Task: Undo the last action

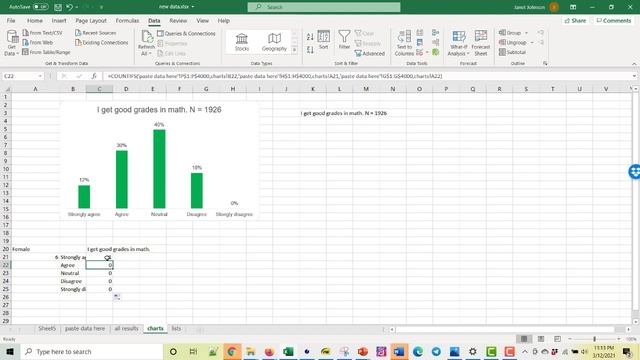Action: [70, 7]
